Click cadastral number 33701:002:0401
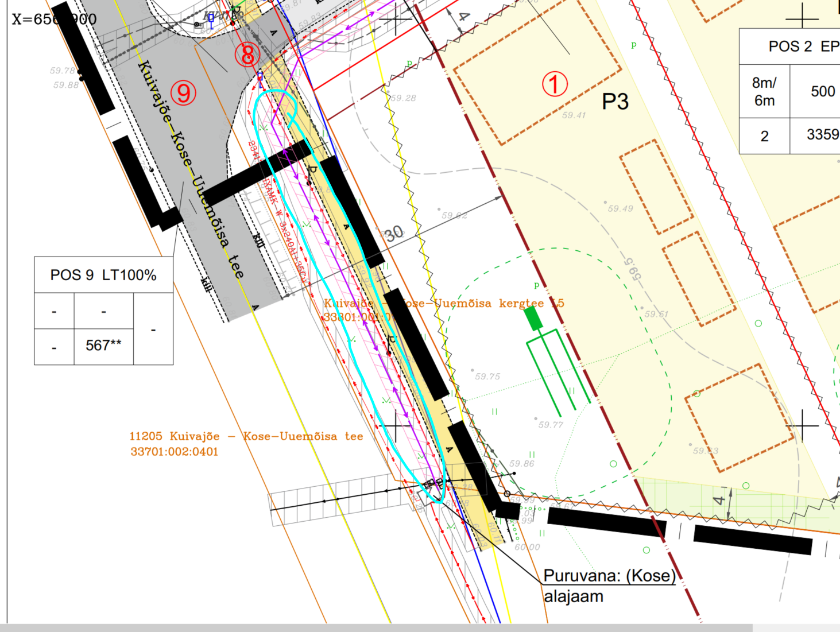Screen dimensions: 840x632 coord(175,452)
